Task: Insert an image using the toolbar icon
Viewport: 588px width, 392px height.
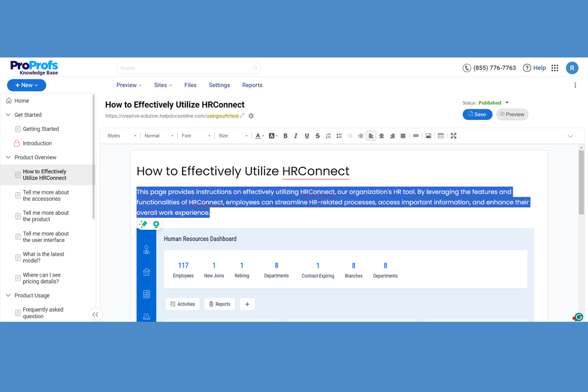Action: [428, 135]
